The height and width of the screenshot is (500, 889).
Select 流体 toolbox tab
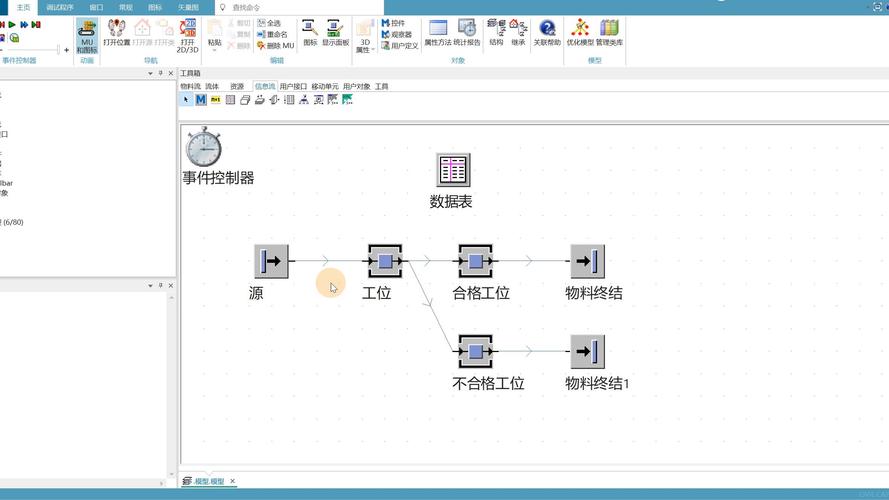(x=212, y=86)
